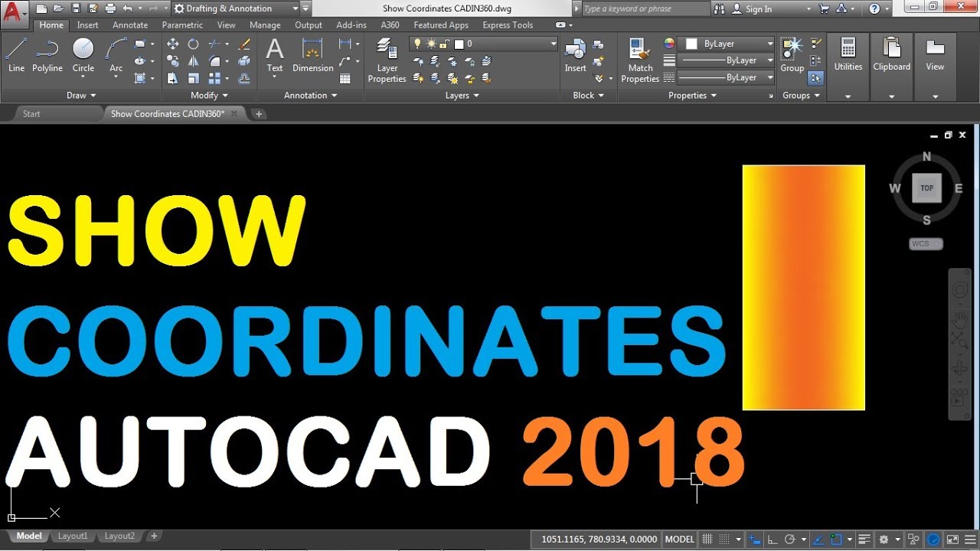Viewport: 980px width, 551px height.
Task: Open the linetype ByLayer dropdown
Action: (x=727, y=77)
